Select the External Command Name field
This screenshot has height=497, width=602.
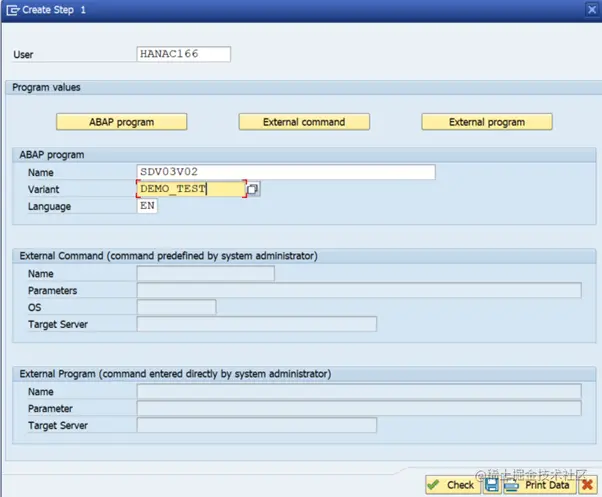tap(205, 274)
